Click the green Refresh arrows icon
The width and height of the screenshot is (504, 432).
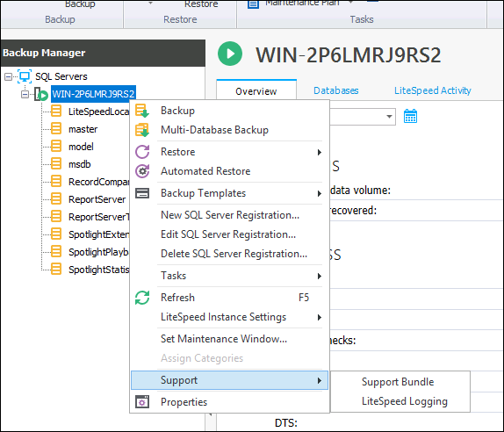tap(142, 298)
